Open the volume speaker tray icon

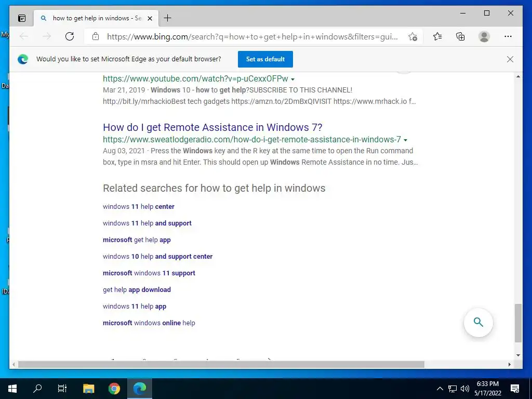click(465, 389)
